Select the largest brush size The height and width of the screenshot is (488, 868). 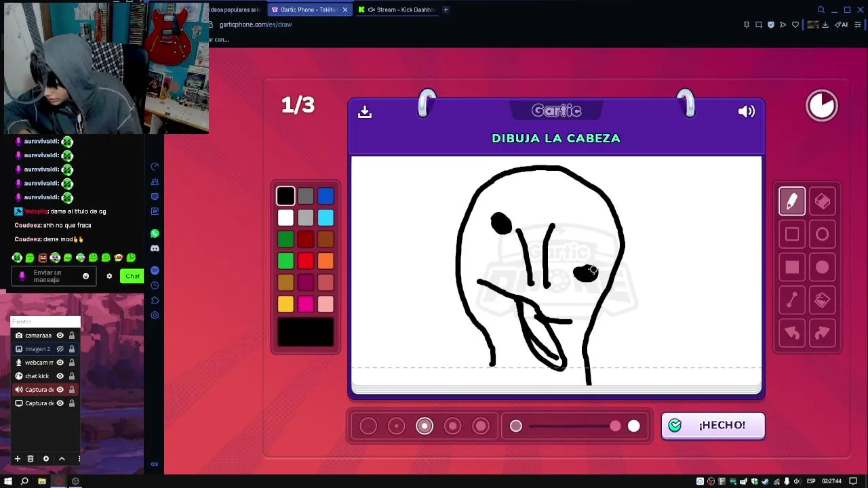pos(481,426)
